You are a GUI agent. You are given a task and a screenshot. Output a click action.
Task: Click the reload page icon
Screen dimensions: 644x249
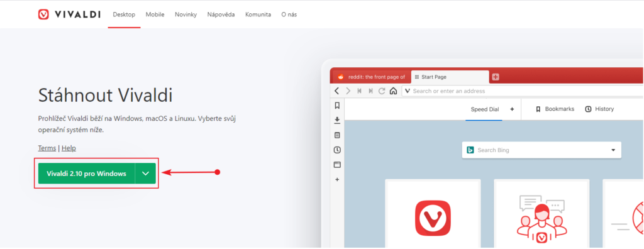point(382,91)
